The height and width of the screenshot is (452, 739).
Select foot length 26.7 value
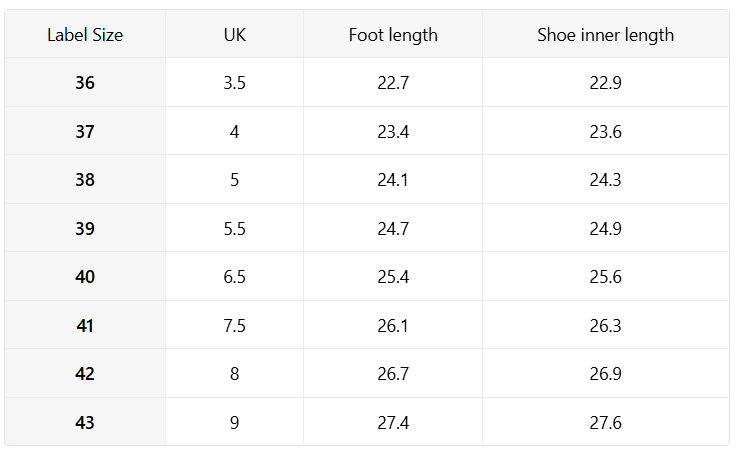click(x=393, y=374)
